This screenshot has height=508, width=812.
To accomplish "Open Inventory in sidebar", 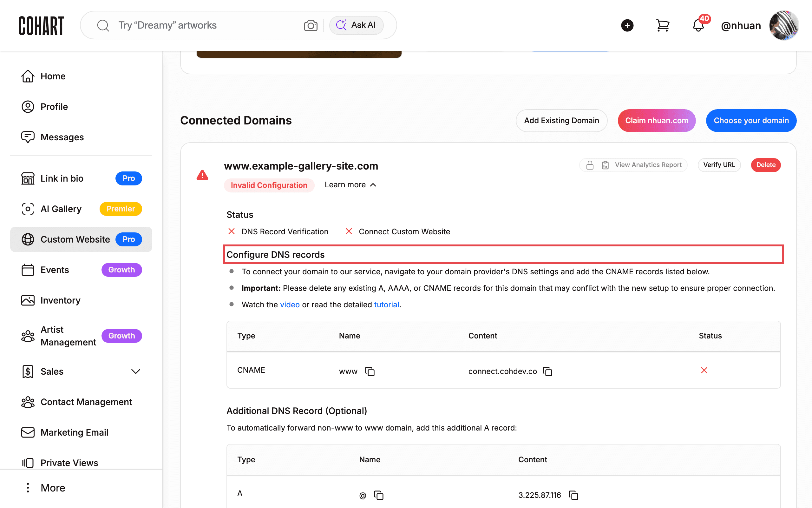I will 81,300.
